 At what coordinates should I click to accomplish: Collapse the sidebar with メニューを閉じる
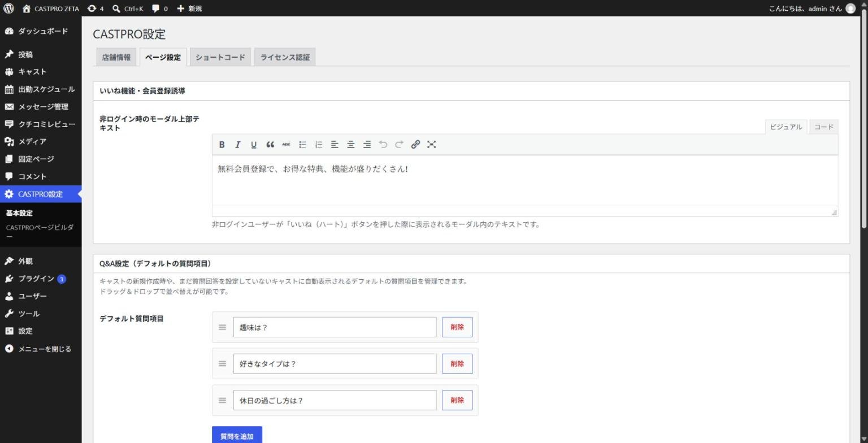pyautogui.click(x=41, y=349)
